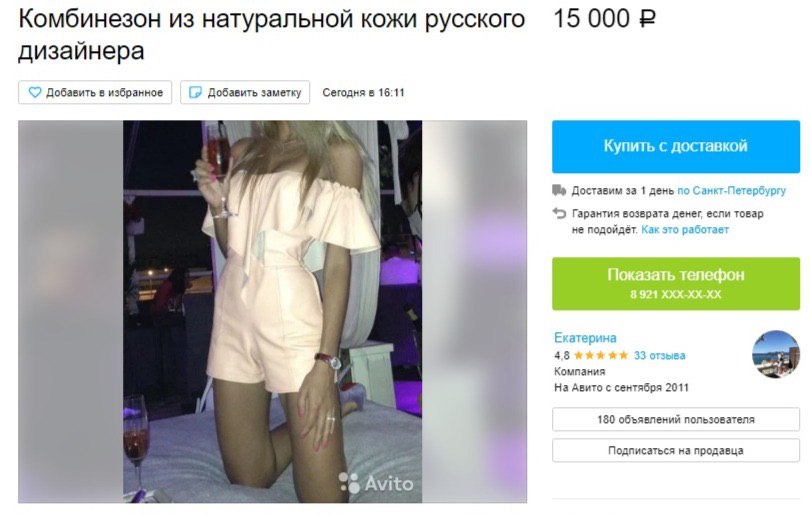Click the heart icon for favorites

click(x=35, y=93)
